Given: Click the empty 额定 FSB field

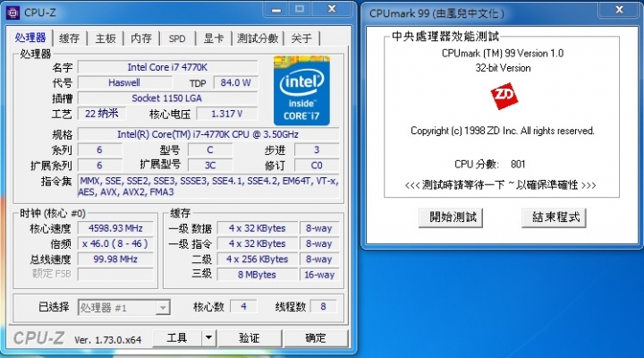Looking at the screenshot, I should 115,275.
